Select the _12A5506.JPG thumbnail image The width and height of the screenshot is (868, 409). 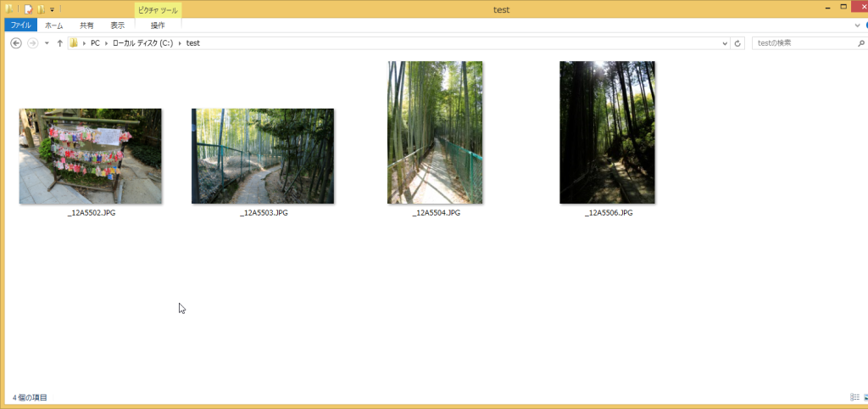pyautogui.click(x=607, y=132)
